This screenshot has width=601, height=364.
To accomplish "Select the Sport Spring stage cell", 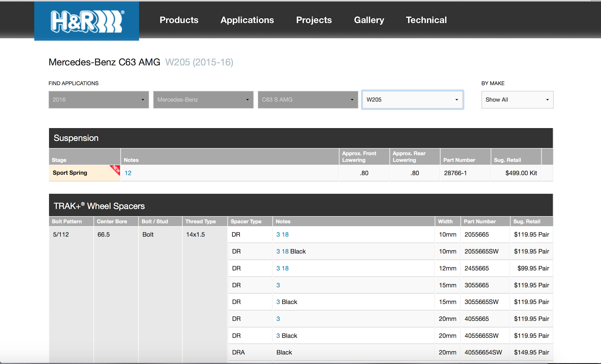I will click(85, 173).
